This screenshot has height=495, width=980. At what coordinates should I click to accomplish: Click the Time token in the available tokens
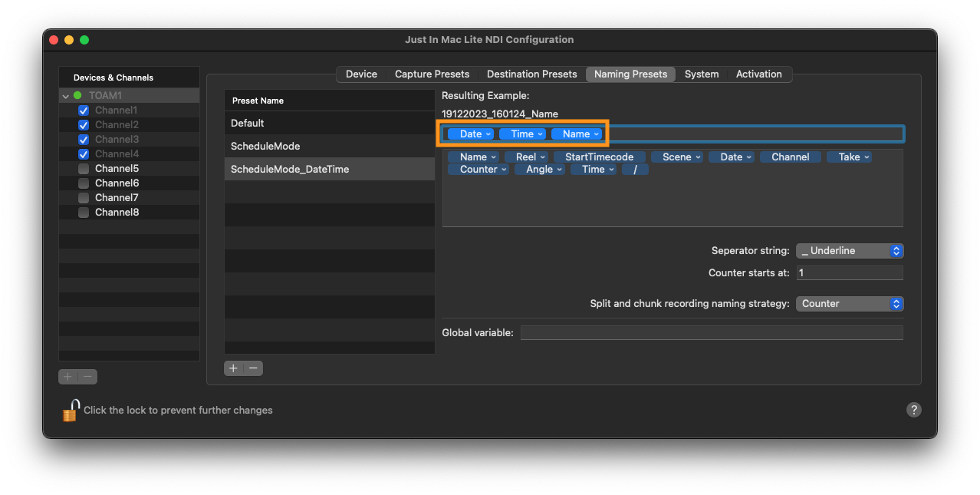(594, 170)
